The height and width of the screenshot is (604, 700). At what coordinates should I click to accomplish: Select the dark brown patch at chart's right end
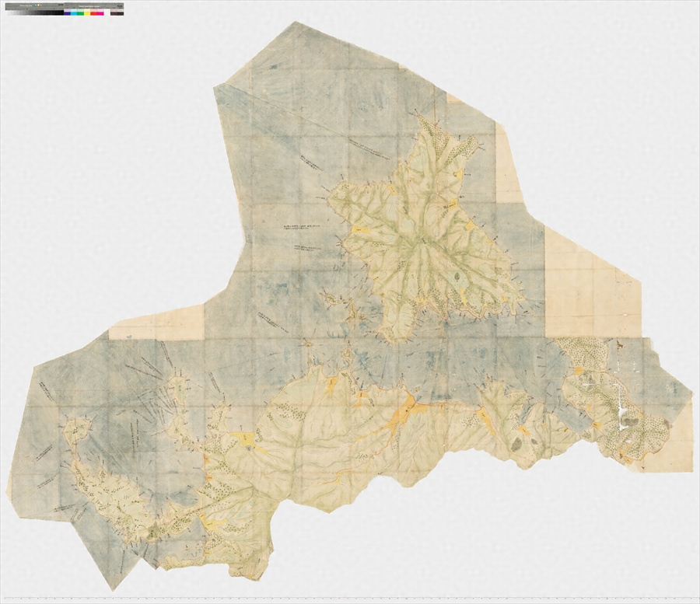pyautogui.click(x=117, y=13)
